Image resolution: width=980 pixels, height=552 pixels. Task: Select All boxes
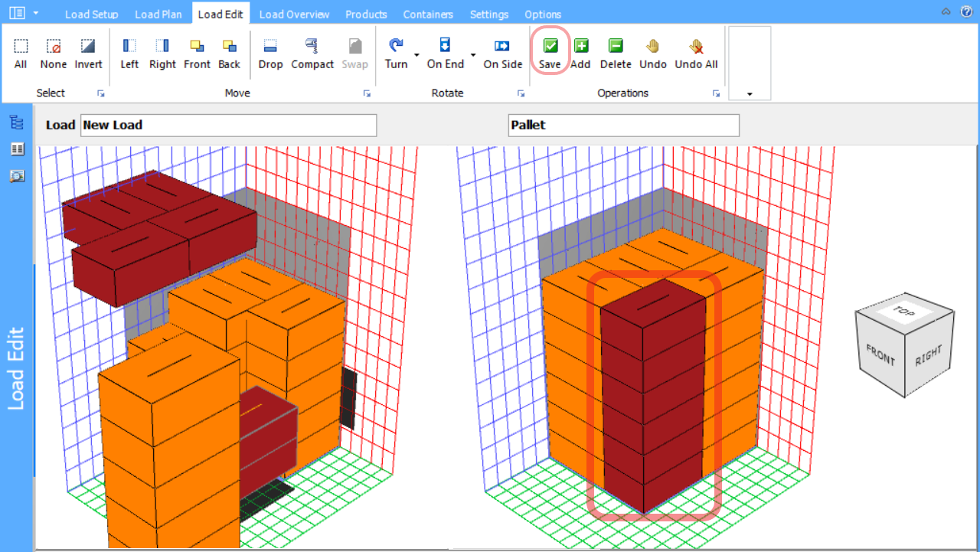[21, 52]
